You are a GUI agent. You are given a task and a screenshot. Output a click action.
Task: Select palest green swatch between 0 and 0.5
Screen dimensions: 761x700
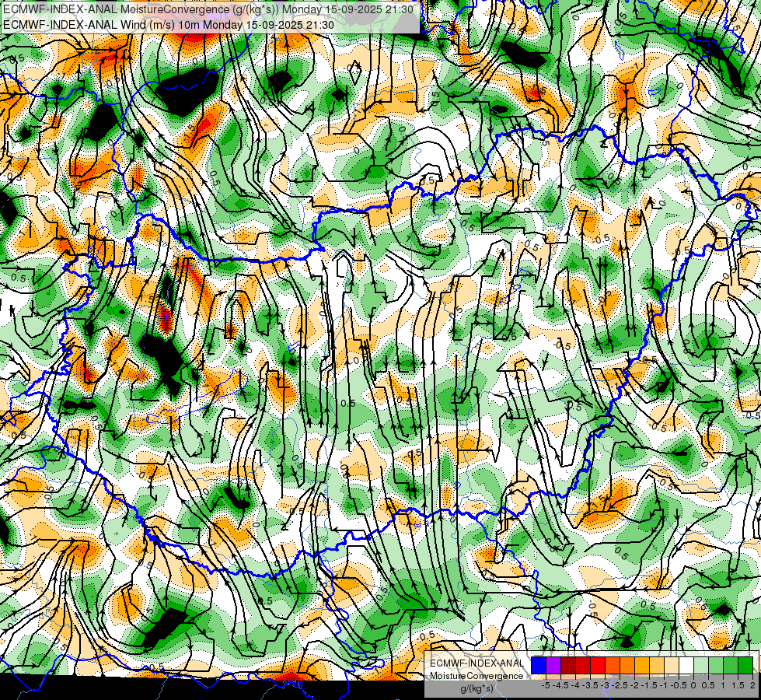point(701,666)
